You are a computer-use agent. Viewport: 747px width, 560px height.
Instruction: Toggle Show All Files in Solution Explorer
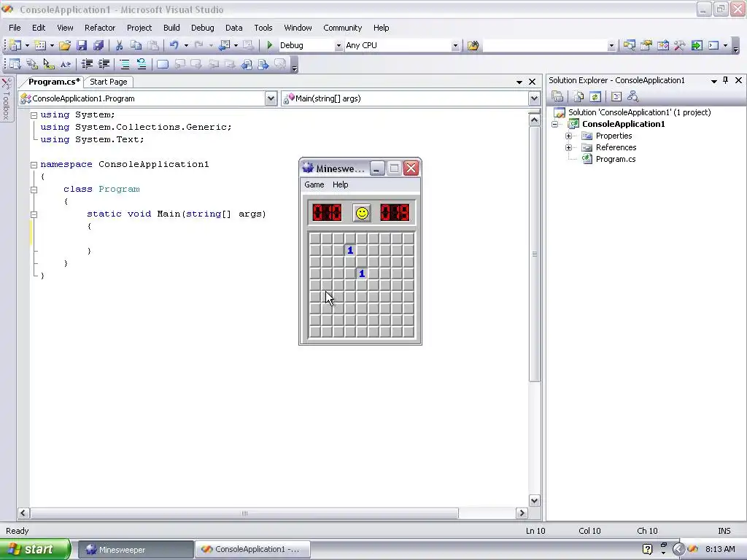[578, 97]
